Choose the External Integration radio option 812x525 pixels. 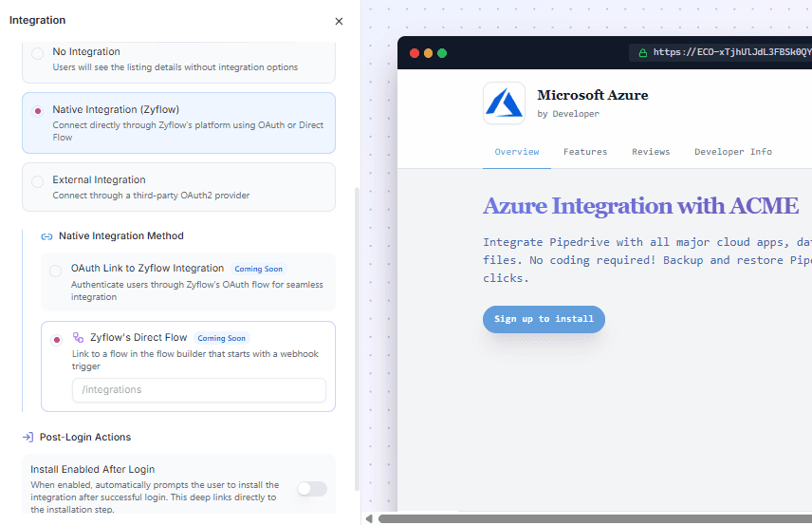(37, 181)
